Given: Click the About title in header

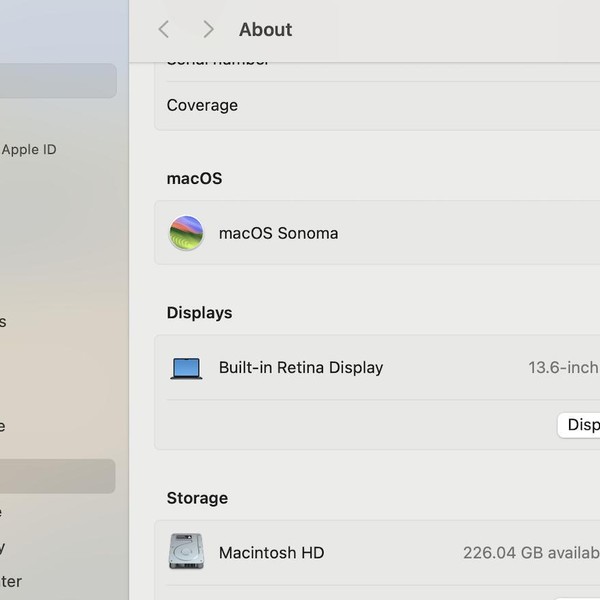Looking at the screenshot, I should 266,29.
